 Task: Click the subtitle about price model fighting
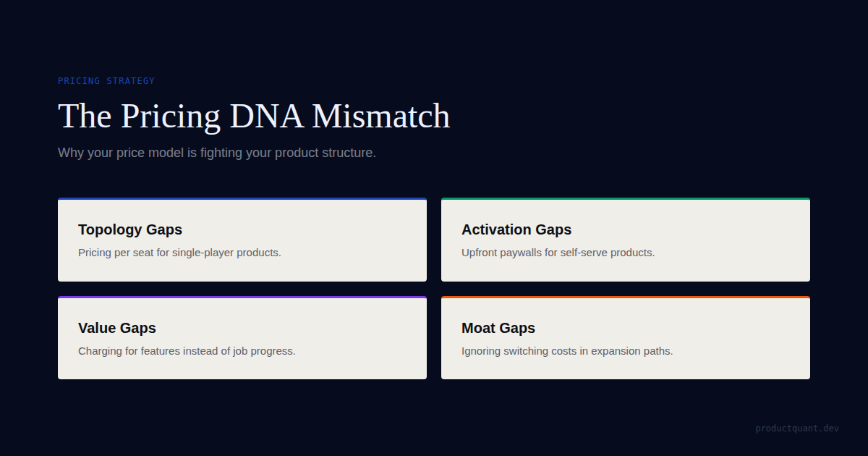(217, 153)
